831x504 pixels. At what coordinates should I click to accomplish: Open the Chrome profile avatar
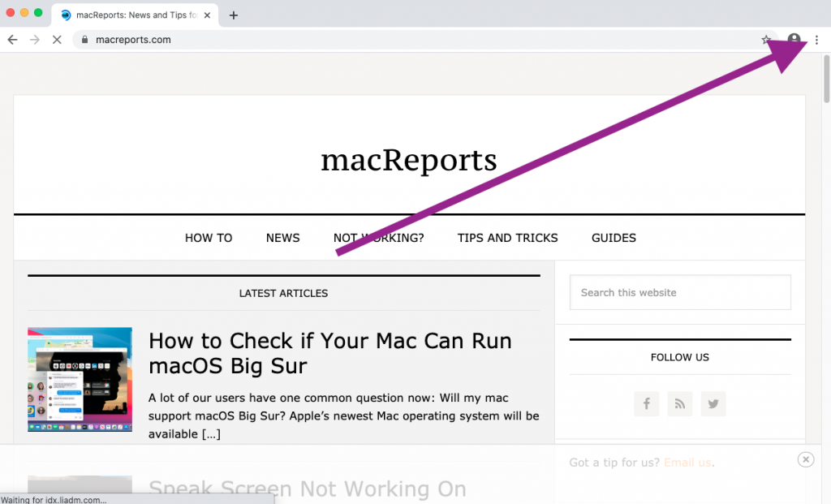[x=794, y=40]
